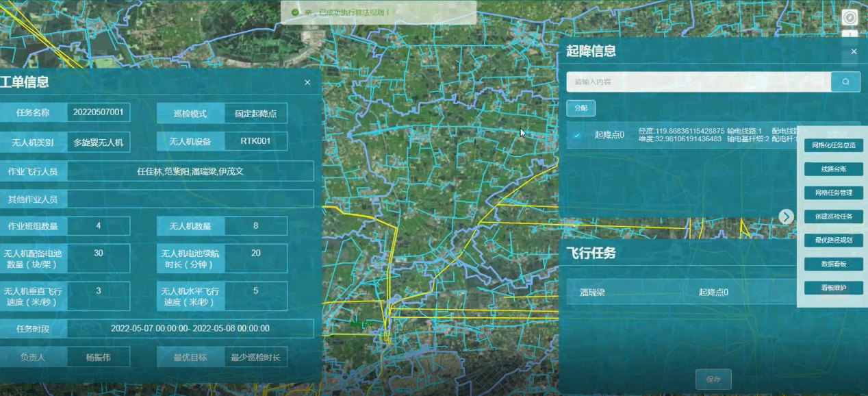Click the empty 其他作业人员 field
This screenshot has width=868, height=396.
click(x=190, y=199)
